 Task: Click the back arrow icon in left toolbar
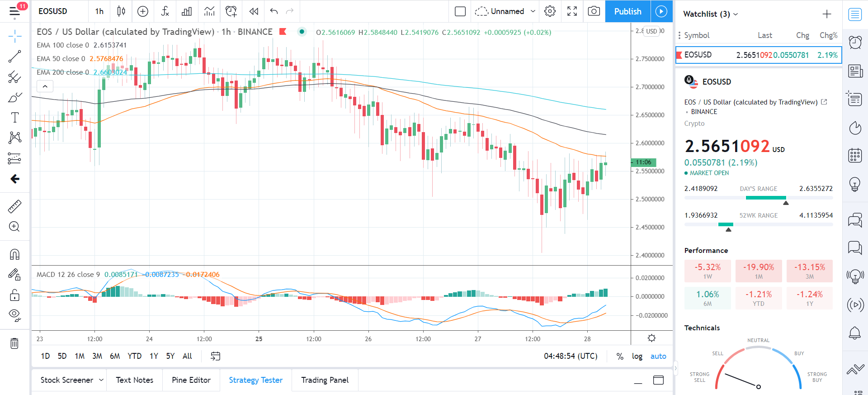[x=14, y=179]
